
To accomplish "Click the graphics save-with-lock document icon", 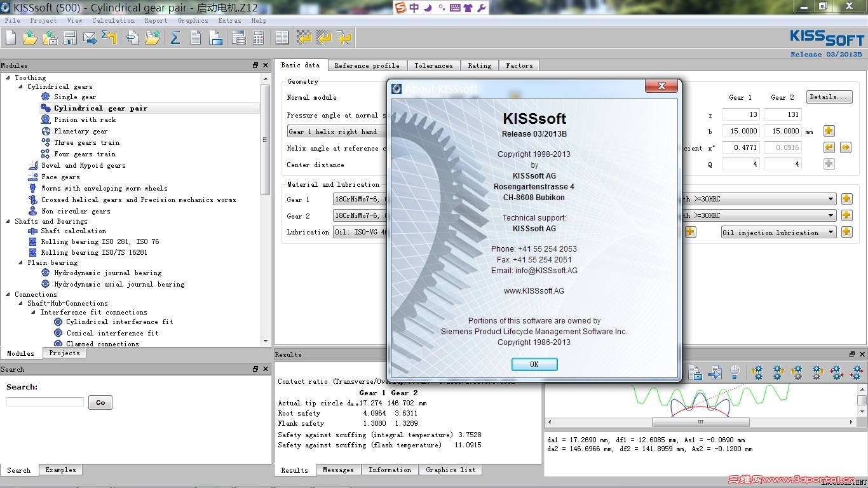I will (695, 372).
